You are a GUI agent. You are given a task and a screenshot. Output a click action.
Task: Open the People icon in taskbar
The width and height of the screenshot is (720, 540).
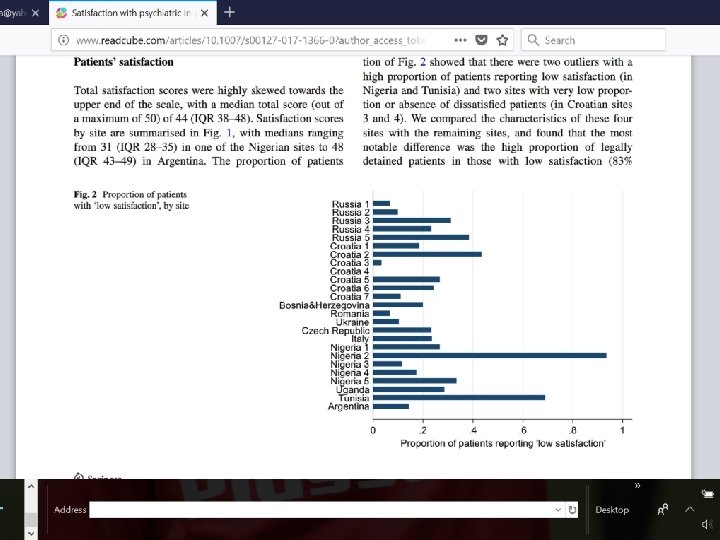point(663,509)
